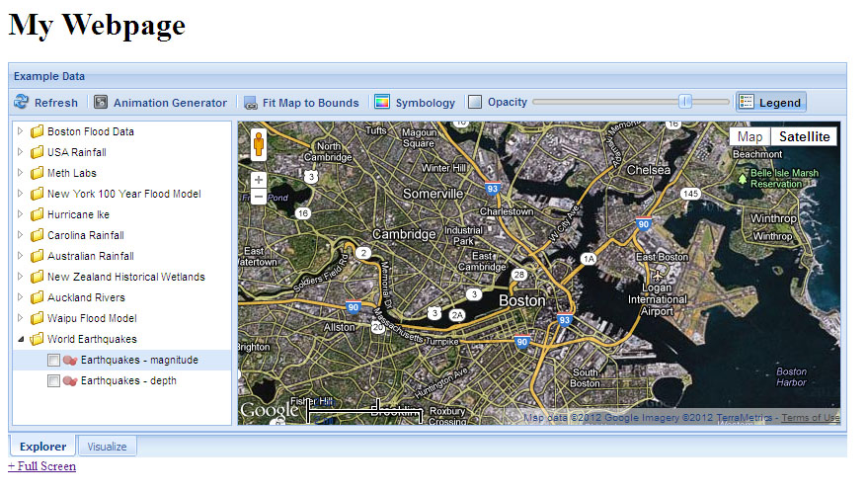Enable the Earthquakes - magnitude checkbox
The height and width of the screenshot is (493, 868).
53,361
